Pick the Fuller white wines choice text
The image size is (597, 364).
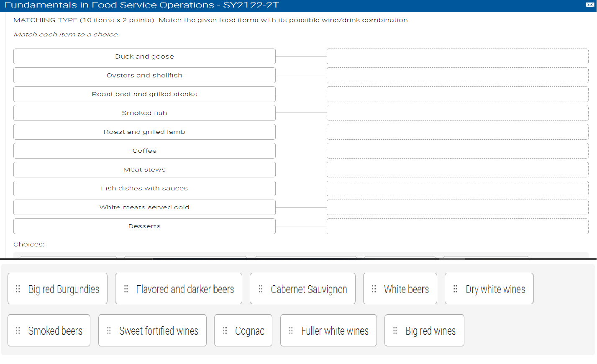click(x=335, y=331)
